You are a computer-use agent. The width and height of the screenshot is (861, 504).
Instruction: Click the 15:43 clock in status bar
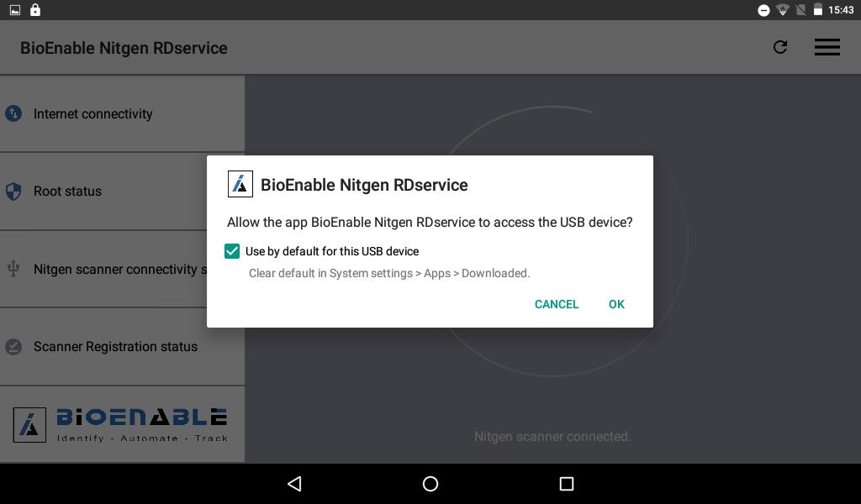point(841,10)
